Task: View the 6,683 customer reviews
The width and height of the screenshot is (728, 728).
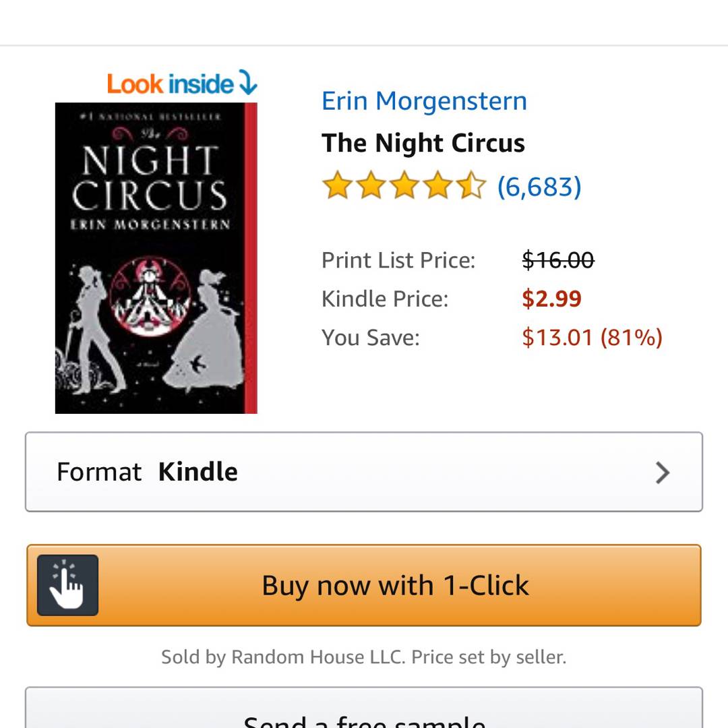Action: coord(539,187)
